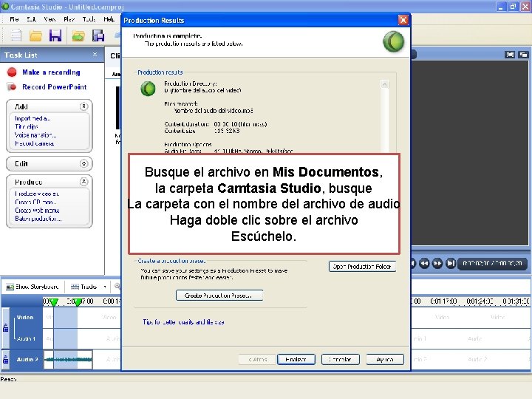Click Record camera link
Screen dimensions: 532x399
click(34, 143)
